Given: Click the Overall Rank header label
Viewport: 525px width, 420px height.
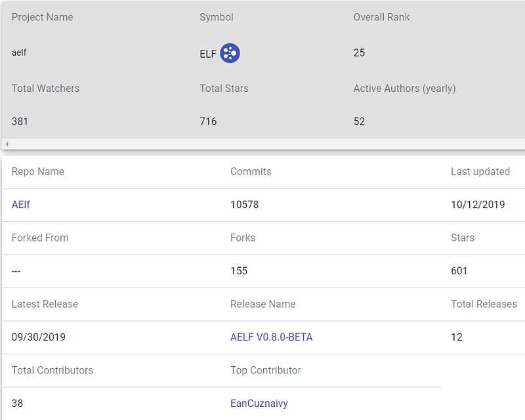Looking at the screenshot, I should pyautogui.click(x=381, y=18).
